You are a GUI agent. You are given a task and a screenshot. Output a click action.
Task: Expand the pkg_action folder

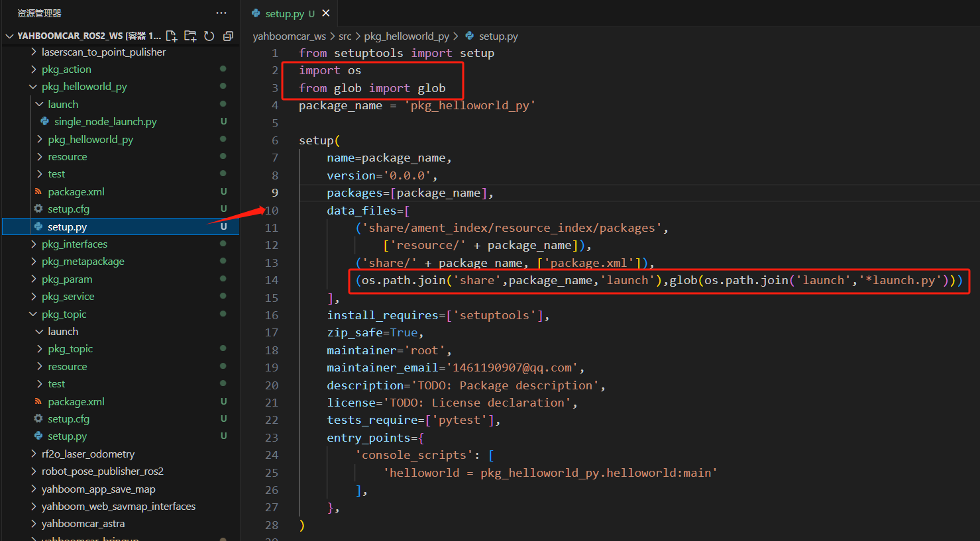[x=66, y=70]
